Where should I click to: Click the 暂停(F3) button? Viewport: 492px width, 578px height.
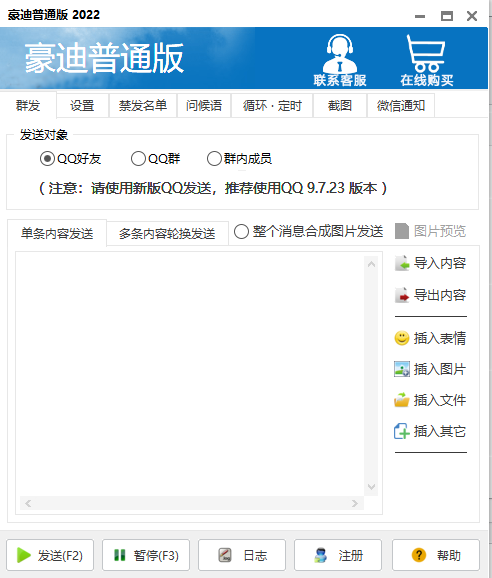146,555
